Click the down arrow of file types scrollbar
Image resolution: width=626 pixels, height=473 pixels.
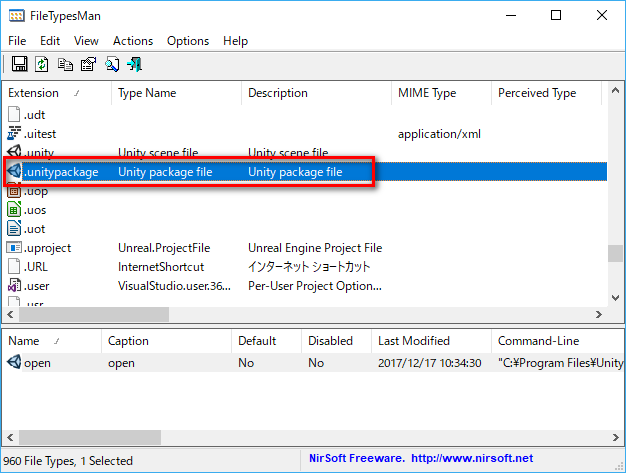(616, 298)
